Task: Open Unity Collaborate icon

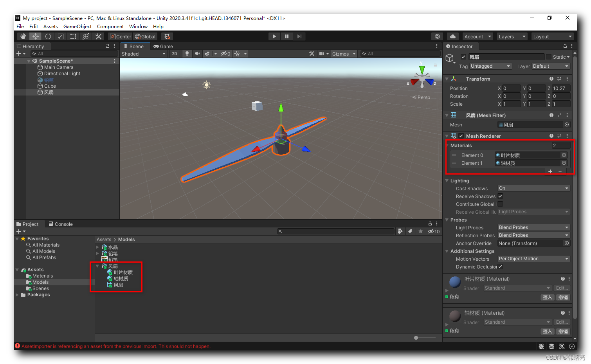Action: click(x=437, y=36)
